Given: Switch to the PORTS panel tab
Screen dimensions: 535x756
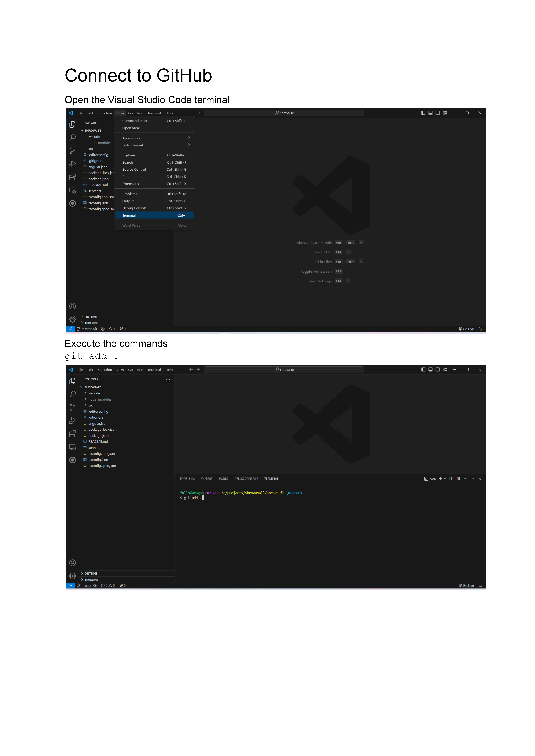Looking at the screenshot, I should pyautogui.click(x=223, y=478).
